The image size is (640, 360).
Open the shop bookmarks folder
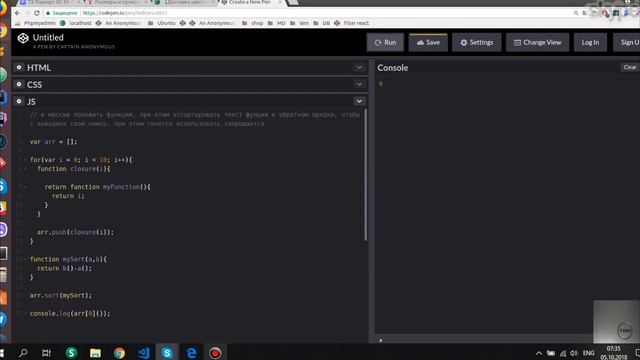tap(253, 23)
